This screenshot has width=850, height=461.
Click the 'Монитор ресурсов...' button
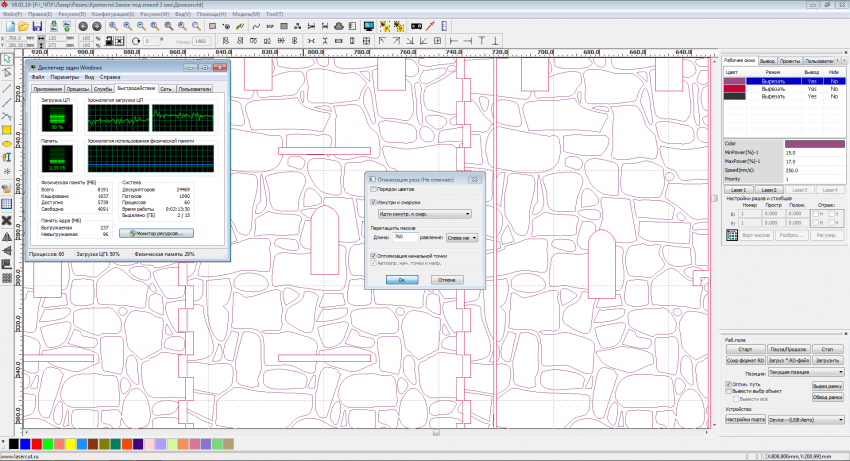pyautogui.click(x=157, y=233)
